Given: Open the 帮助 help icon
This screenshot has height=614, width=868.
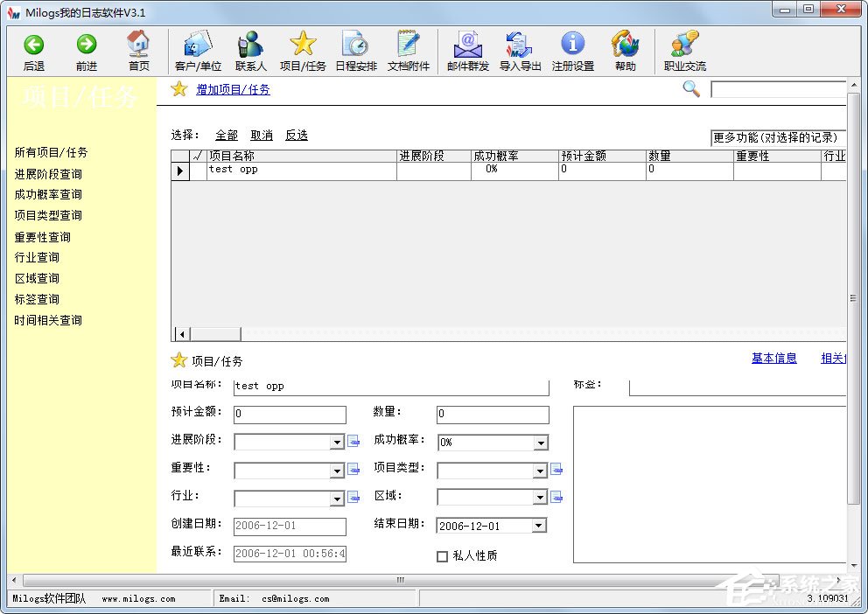Looking at the screenshot, I should [x=625, y=44].
